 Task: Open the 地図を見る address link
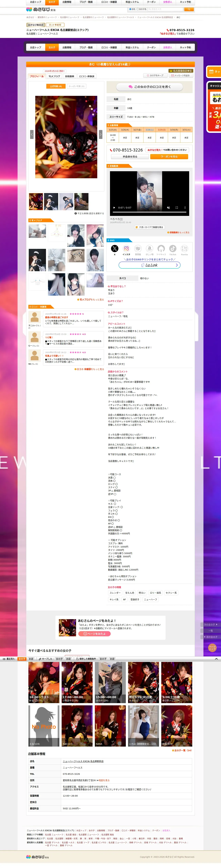pos(104,780)
